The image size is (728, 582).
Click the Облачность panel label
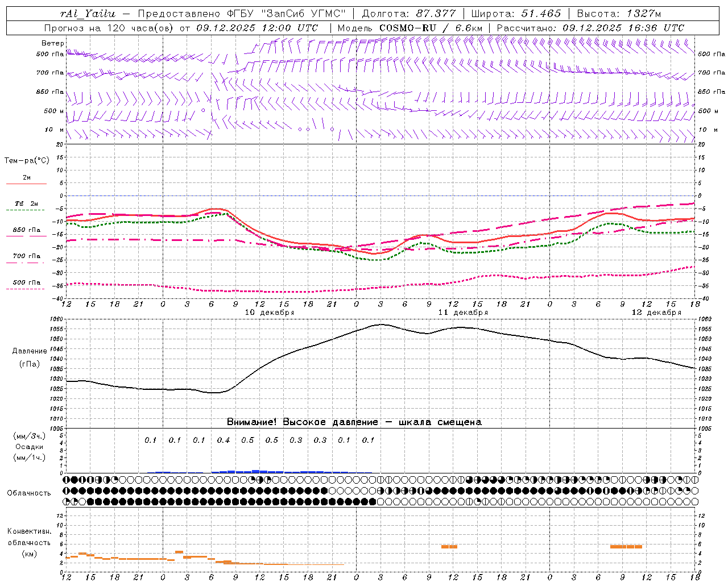pos(29,493)
